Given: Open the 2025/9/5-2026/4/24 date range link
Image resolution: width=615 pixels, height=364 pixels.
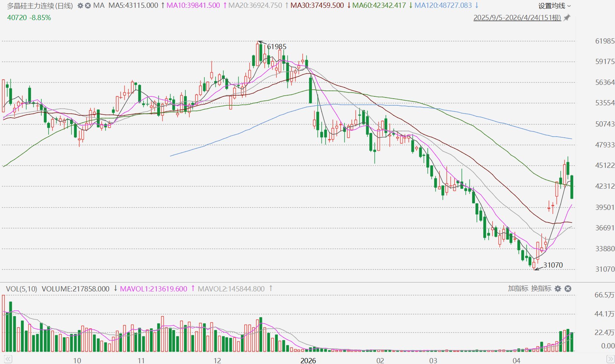Looking at the screenshot, I should coord(517,17).
